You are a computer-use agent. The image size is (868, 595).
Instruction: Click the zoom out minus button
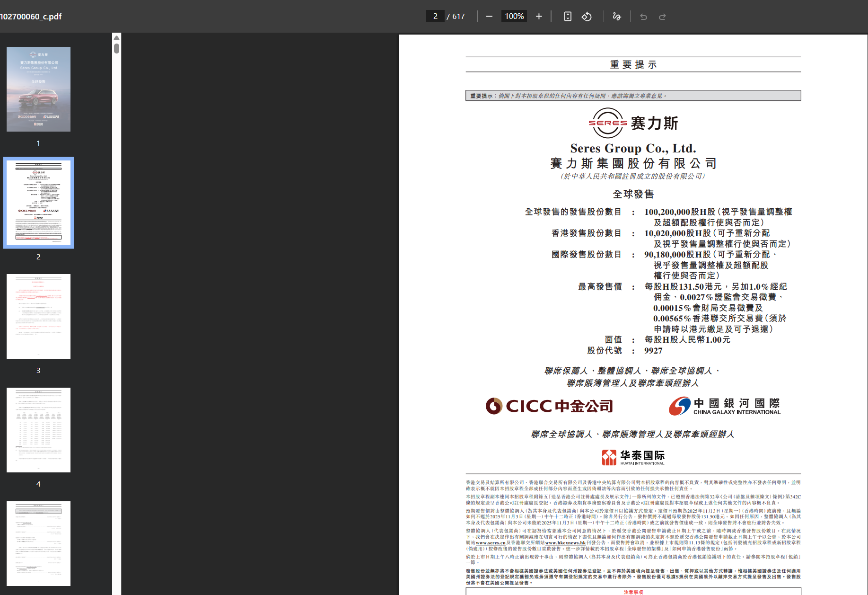tap(489, 17)
